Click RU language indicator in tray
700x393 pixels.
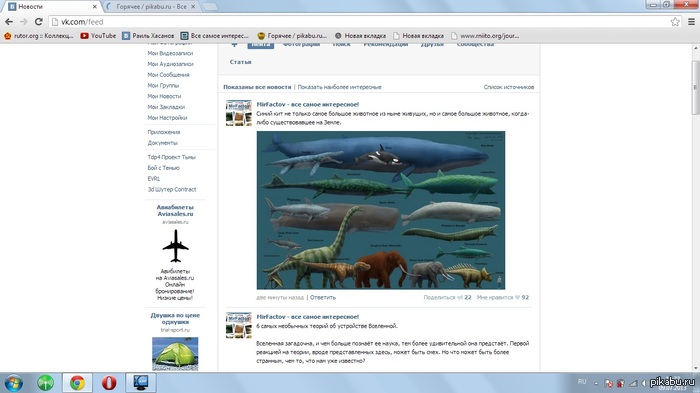582,382
